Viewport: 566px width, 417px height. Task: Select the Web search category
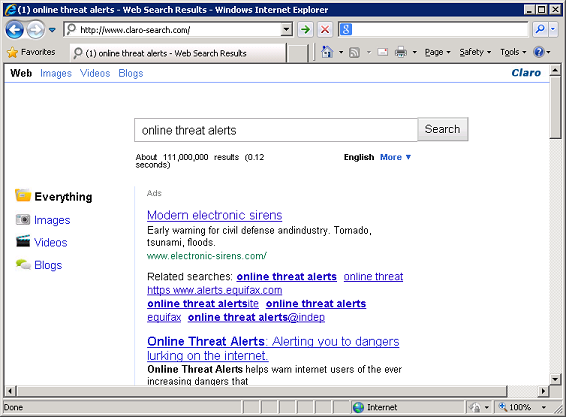(x=21, y=73)
